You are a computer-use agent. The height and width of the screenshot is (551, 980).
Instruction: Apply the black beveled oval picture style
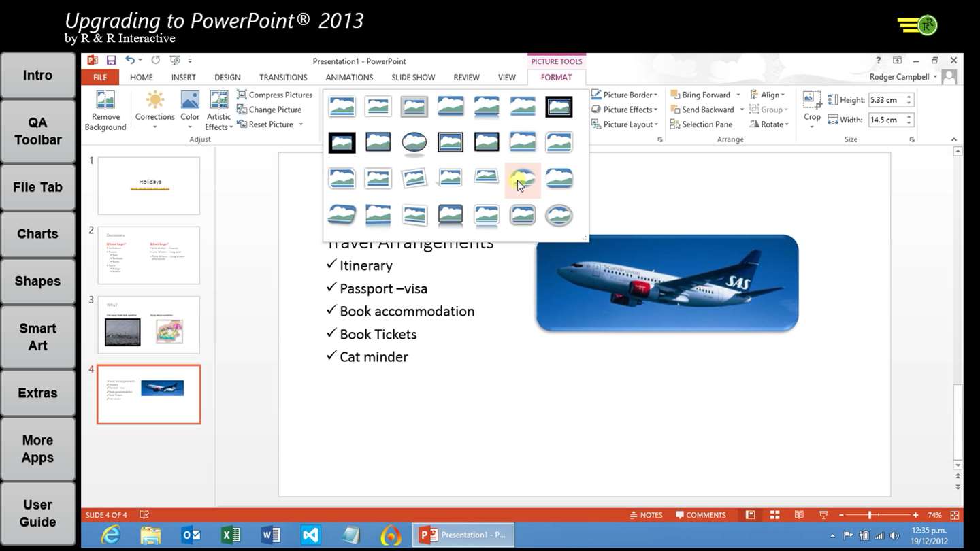[414, 142]
